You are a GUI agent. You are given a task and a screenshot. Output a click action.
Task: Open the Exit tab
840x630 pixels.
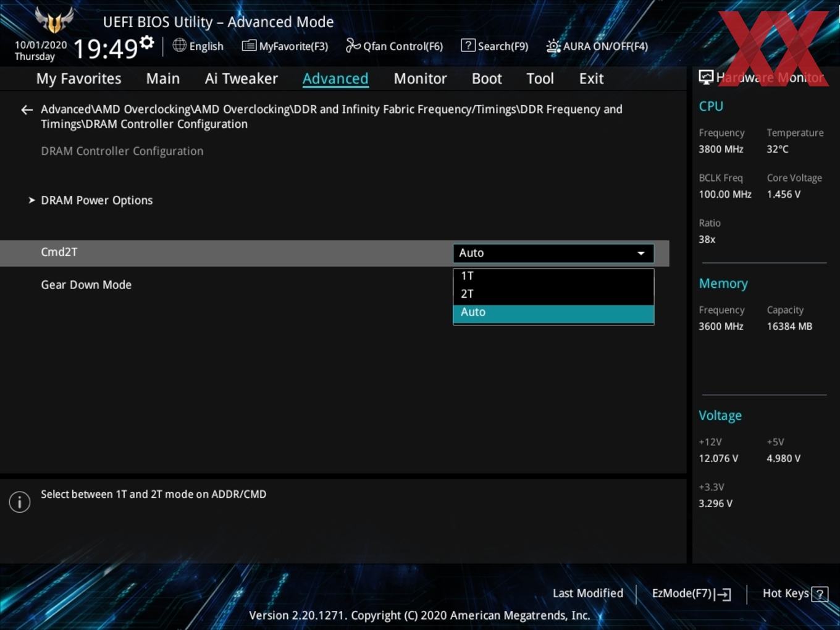click(591, 78)
